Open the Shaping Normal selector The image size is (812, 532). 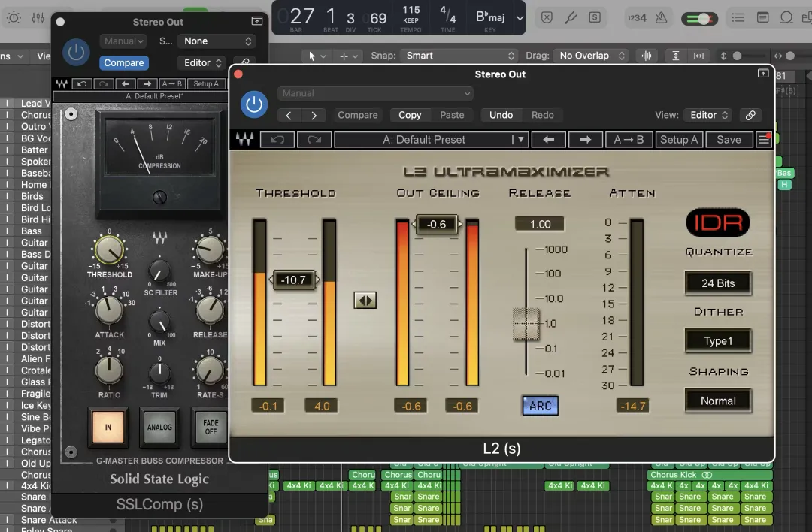coord(718,401)
